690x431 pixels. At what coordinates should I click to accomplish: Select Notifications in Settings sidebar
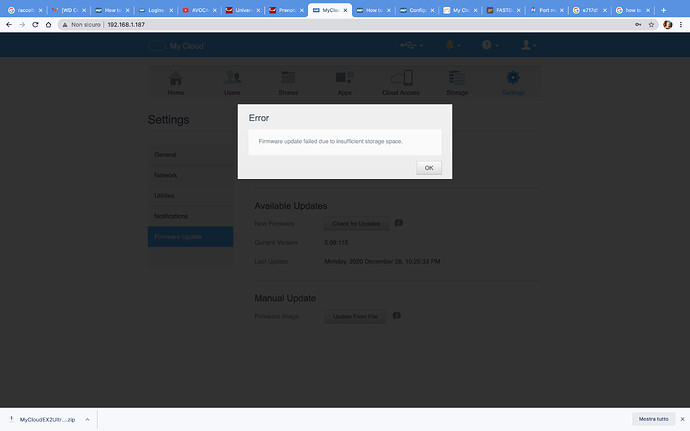tap(190, 216)
